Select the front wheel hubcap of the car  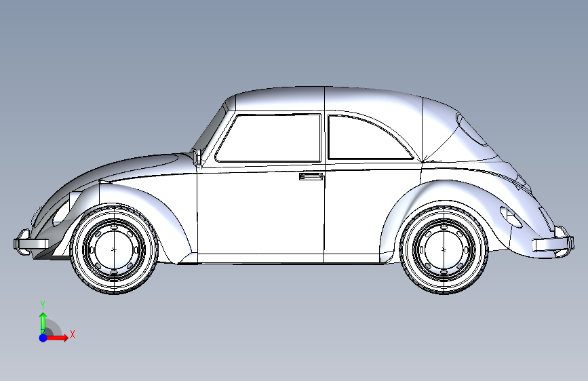pos(114,249)
